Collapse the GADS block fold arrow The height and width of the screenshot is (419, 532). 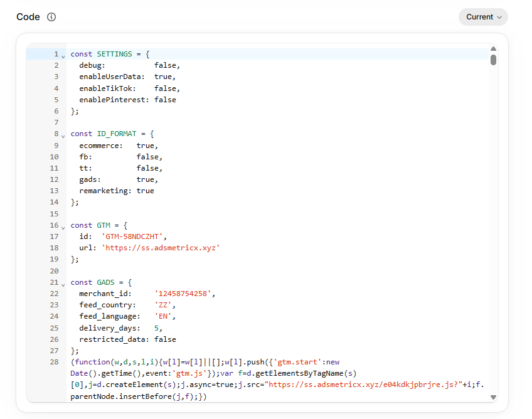63,285
